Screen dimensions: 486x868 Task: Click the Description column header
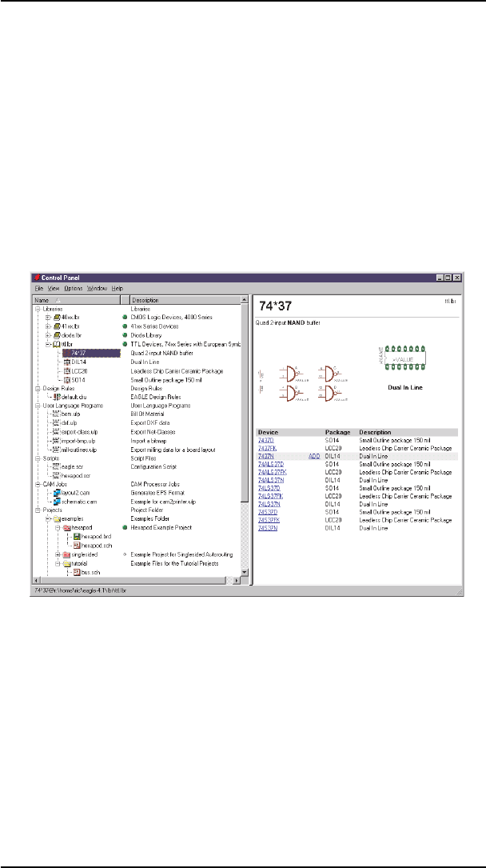[185, 299]
